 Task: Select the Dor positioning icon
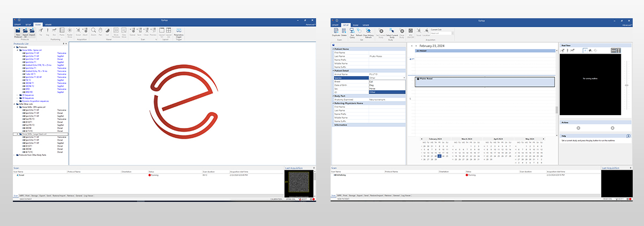pyautogui.click(x=54, y=31)
